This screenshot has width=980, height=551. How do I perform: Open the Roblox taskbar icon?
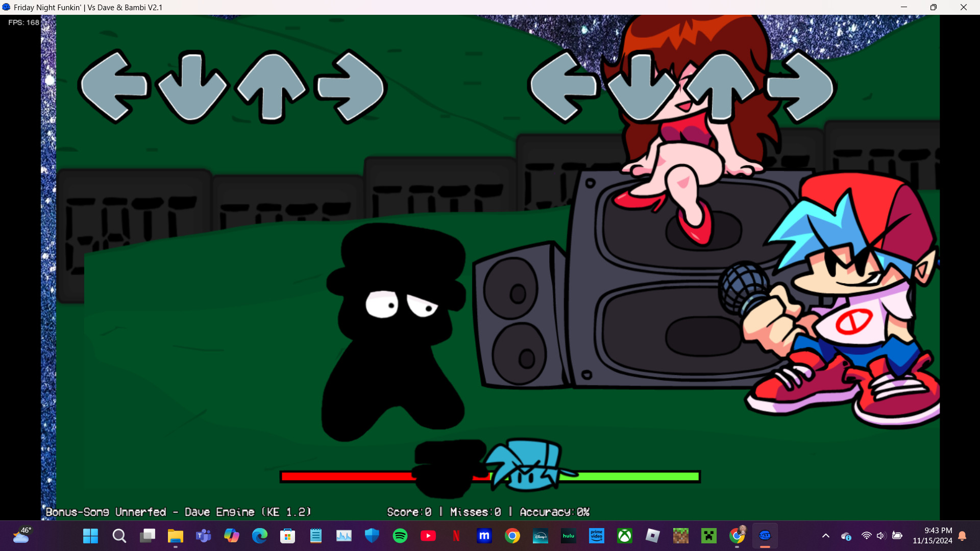[x=653, y=536]
